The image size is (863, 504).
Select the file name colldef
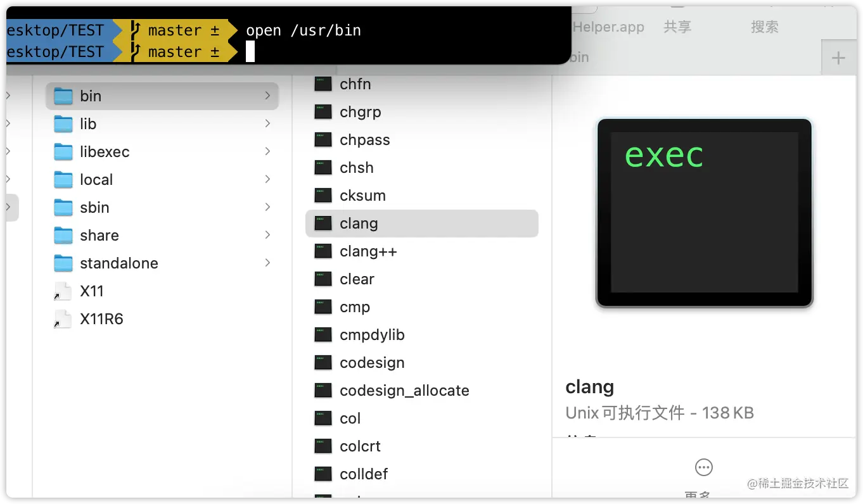[x=364, y=474]
